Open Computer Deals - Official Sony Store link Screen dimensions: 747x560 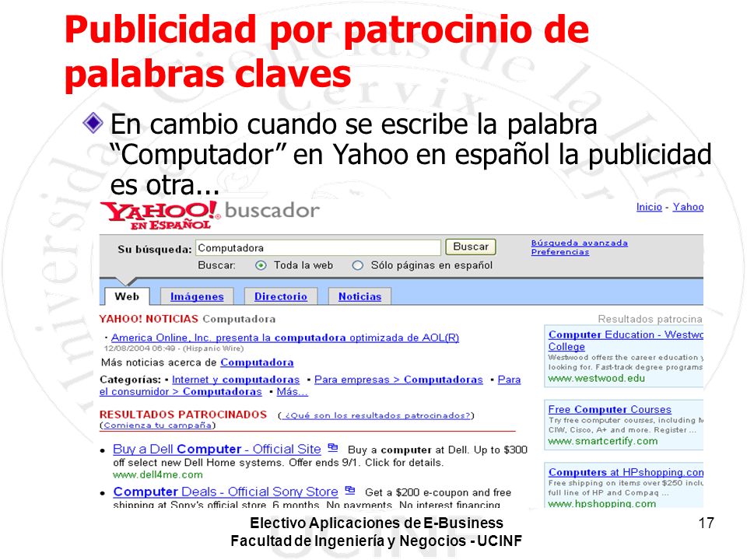click(x=226, y=492)
